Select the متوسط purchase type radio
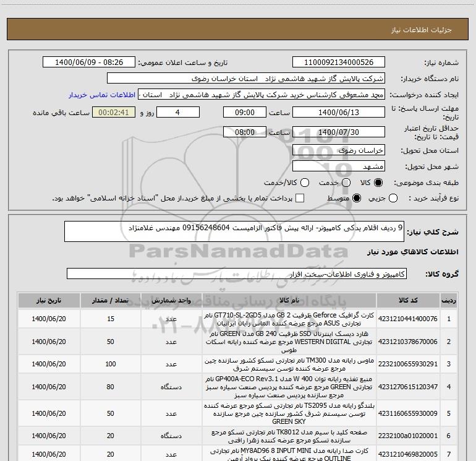This screenshot has width=476, height=461. pyautogui.click(x=355, y=198)
